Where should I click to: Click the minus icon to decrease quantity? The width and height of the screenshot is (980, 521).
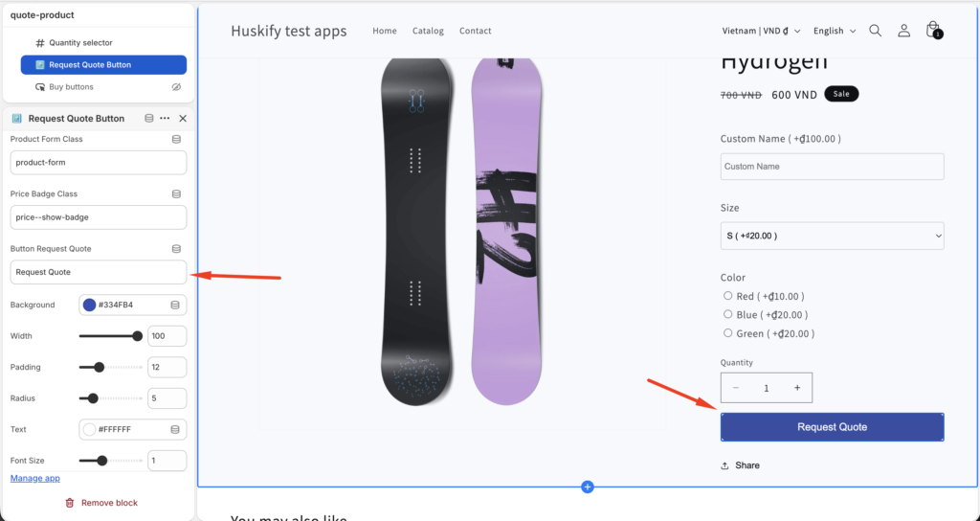[736, 388]
